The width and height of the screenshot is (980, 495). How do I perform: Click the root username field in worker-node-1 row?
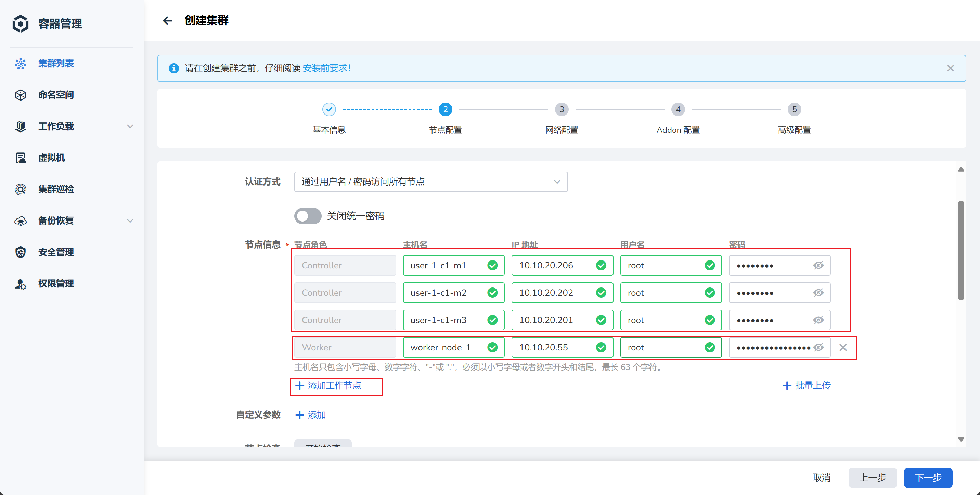[671, 347]
